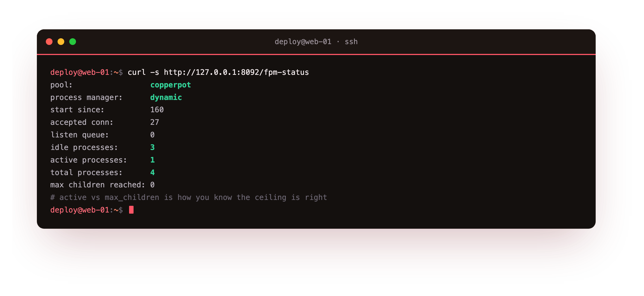Viewport: 644px width, 296px height.
Task: Click the listen queue value 0
Action: click(x=153, y=135)
